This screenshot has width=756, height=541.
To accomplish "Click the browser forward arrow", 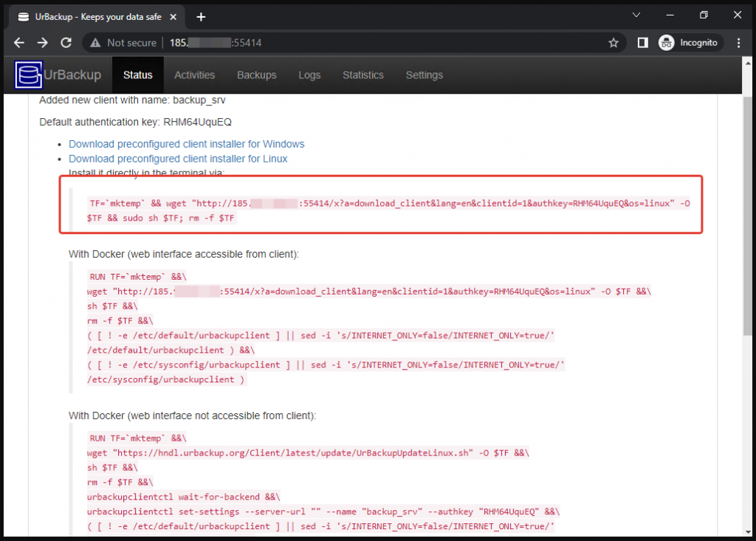I will tap(42, 43).
